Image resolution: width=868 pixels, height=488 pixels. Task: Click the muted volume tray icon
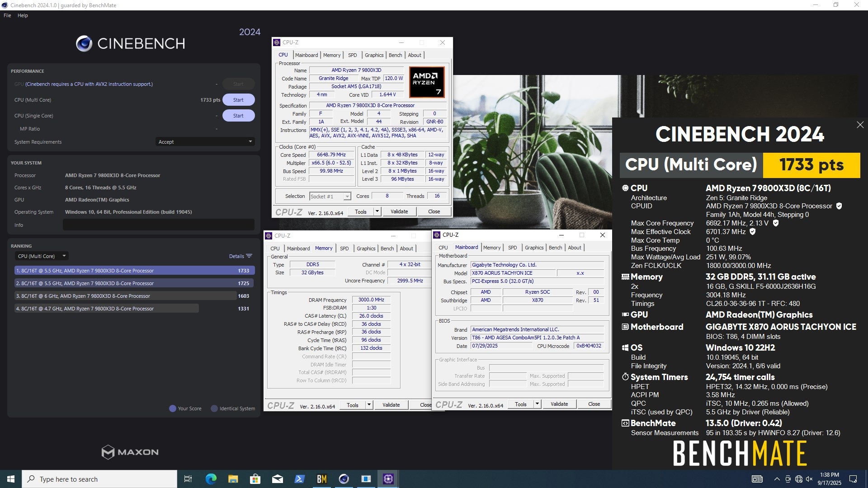click(809, 479)
